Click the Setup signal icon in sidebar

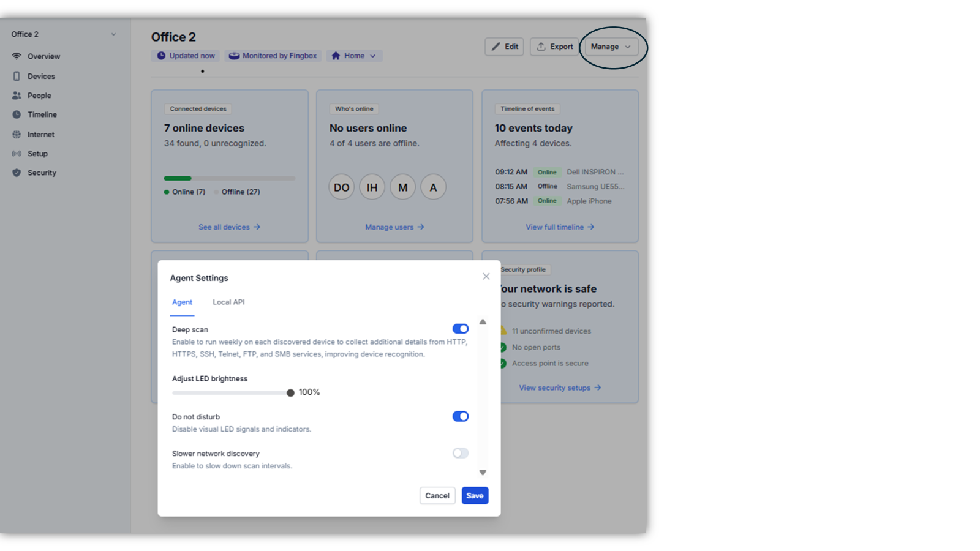click(x=17, y=154)
